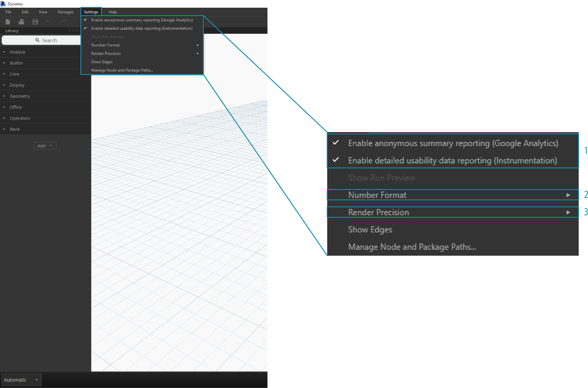
Task: Click the Save floppy disk icon
Action: pyautogui.click(x=35, y=22)
